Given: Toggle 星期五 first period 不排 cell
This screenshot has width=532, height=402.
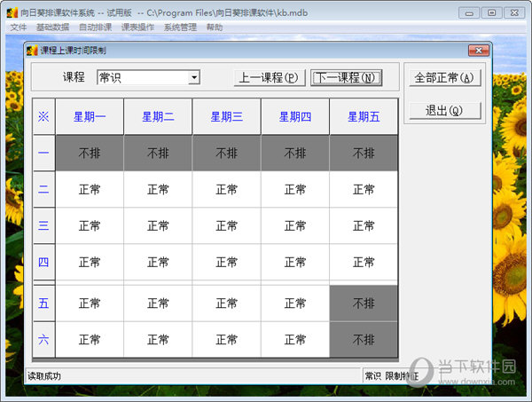Looking at the screenshot, I should click(364, 153).
